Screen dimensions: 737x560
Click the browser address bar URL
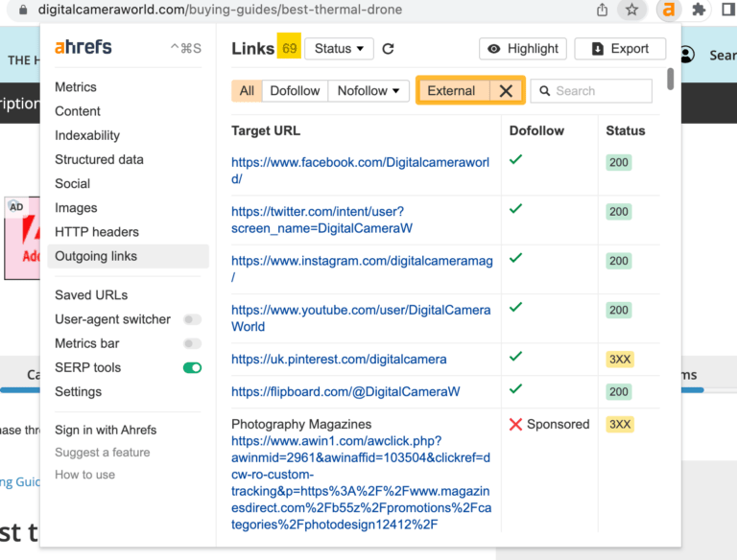point(220,10)
